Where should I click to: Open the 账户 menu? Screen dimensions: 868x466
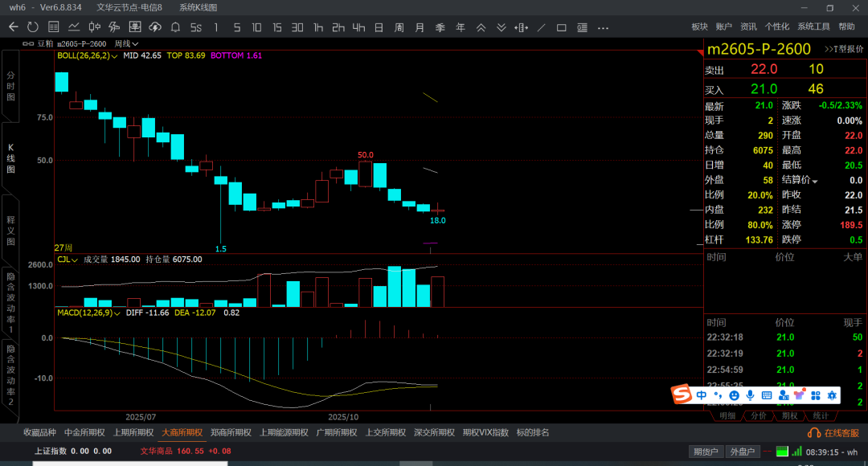point(723,27)
